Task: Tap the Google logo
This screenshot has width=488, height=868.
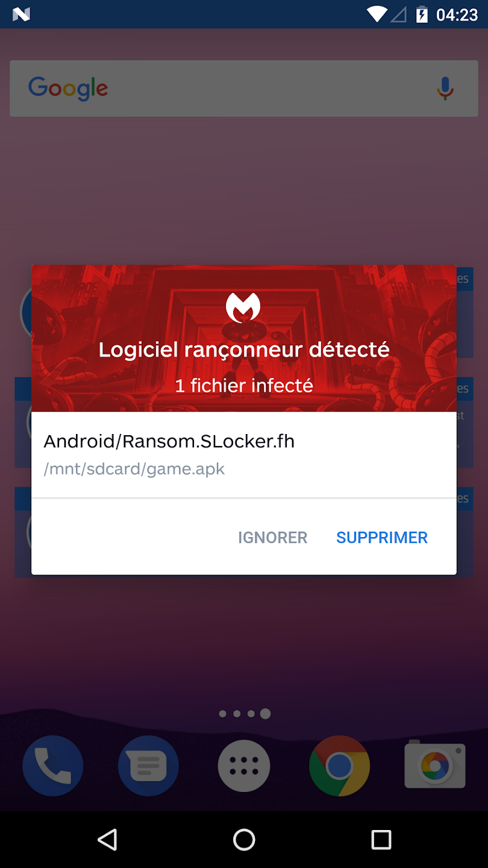Action: 68,88
